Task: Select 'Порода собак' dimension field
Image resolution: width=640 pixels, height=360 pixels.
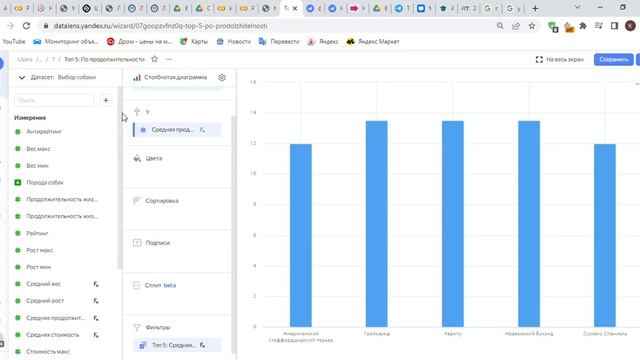Action: point(45,182)
